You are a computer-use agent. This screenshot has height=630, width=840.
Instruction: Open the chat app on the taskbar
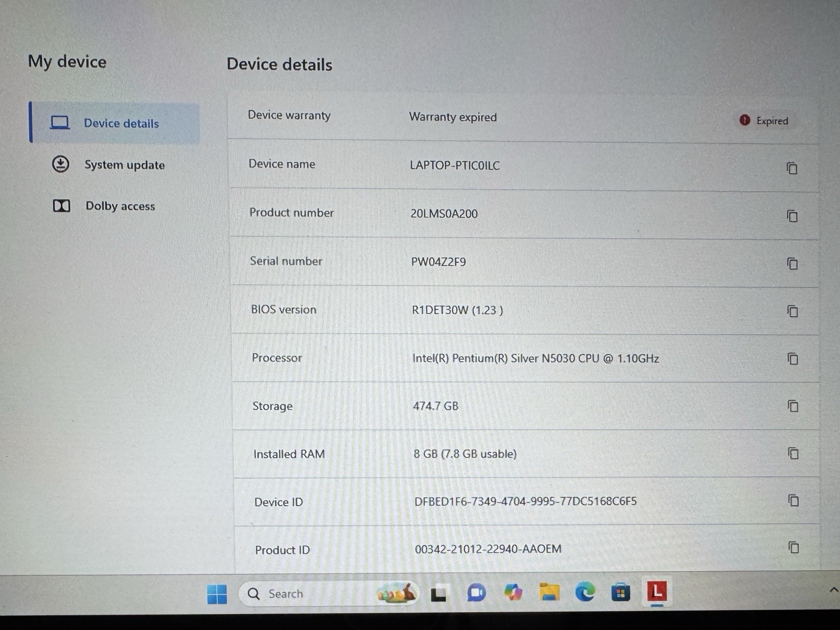tap(476, 593)
